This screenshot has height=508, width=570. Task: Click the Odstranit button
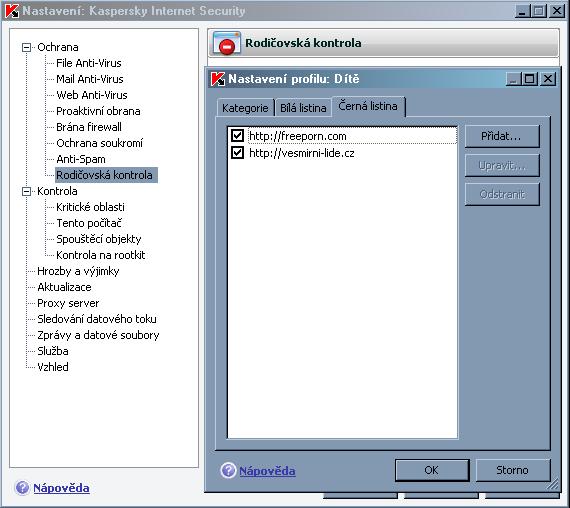(502, 195)
